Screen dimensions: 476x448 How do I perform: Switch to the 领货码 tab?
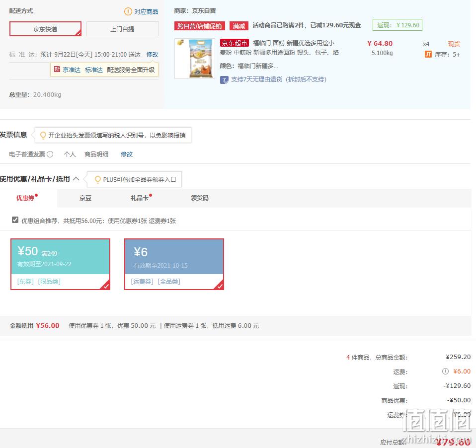199,198
